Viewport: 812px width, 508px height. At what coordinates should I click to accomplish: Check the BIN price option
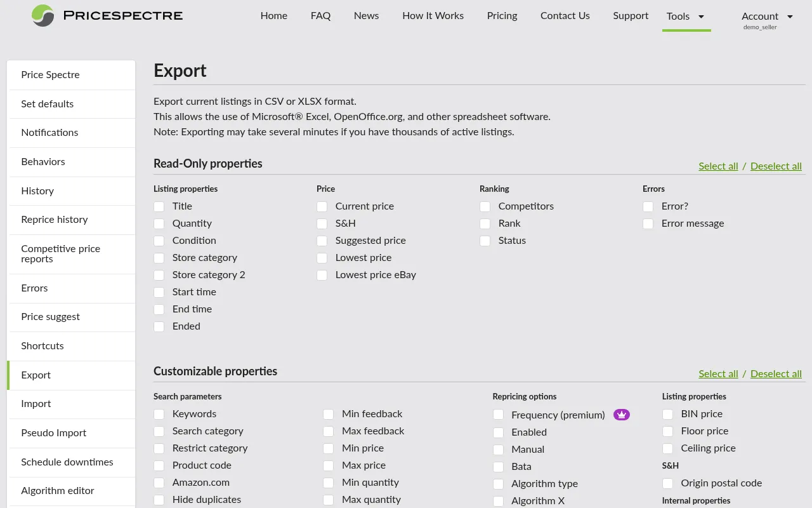click(x=667, y=414)
